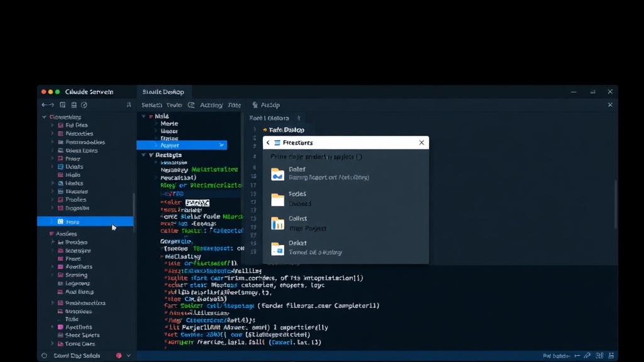Click the red dot indicator in the status bar
Screen dimensions: 644x362
coord(119,356)
